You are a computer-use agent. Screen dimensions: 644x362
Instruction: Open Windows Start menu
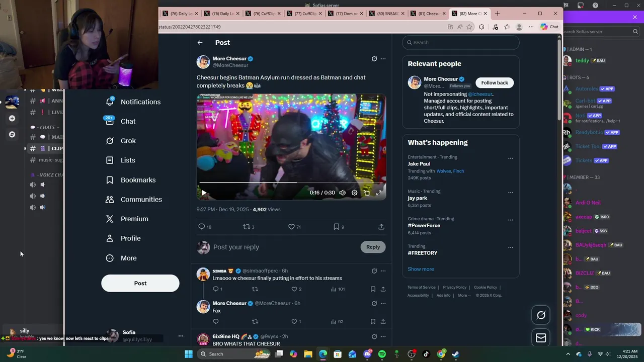[188, 354]
